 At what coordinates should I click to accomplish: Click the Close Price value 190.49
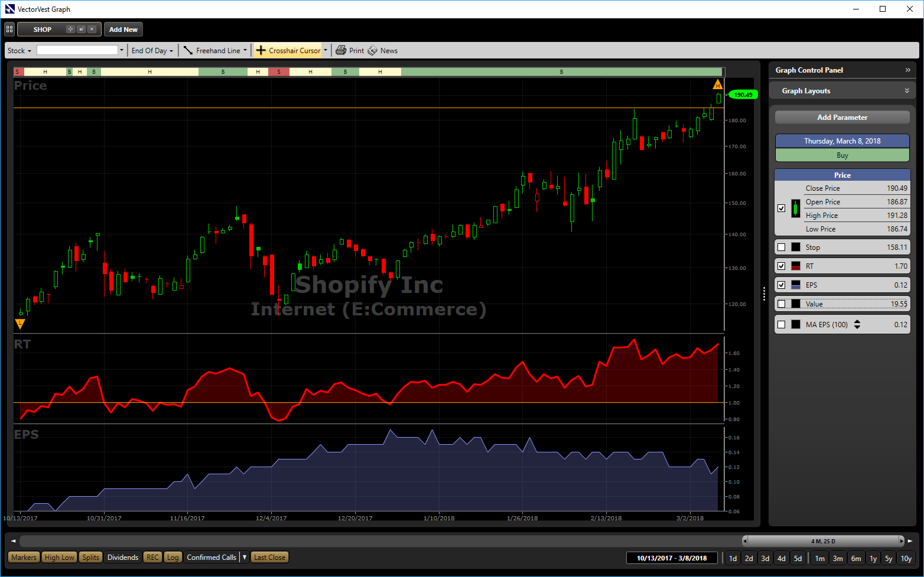[897, 188]
